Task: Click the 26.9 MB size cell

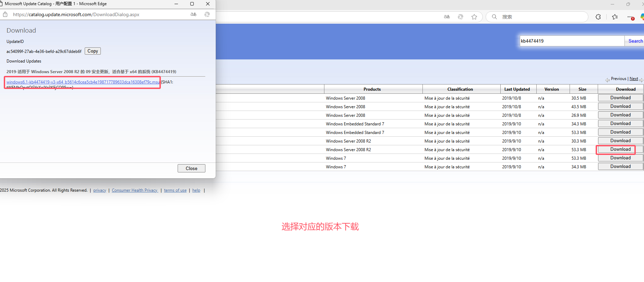Action: tap(579, 115)
